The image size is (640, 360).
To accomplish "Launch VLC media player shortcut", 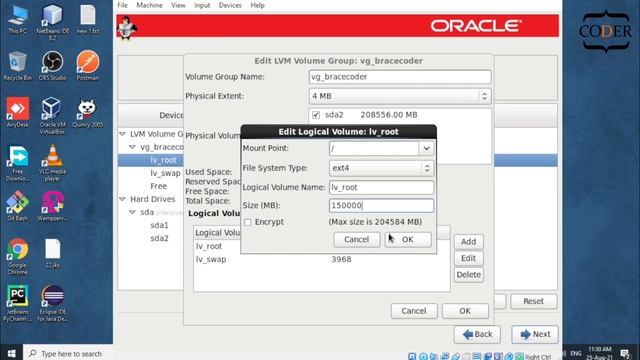I will point(53,163).
